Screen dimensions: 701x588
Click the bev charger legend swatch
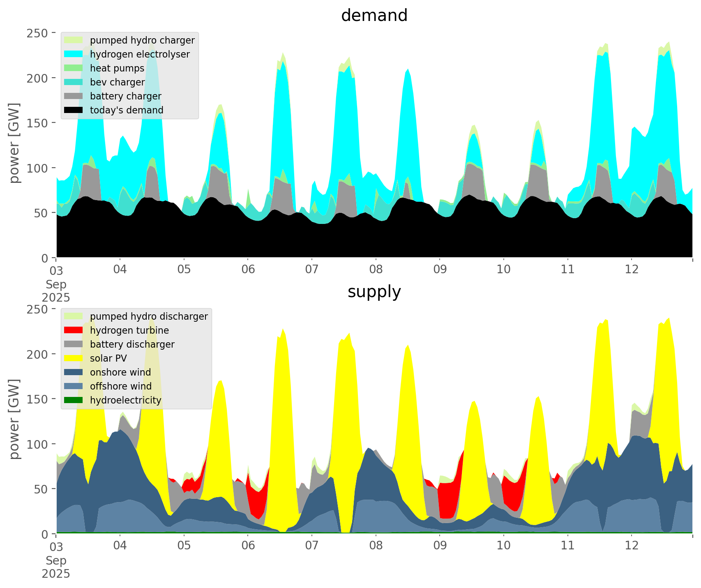pos(74,82)
